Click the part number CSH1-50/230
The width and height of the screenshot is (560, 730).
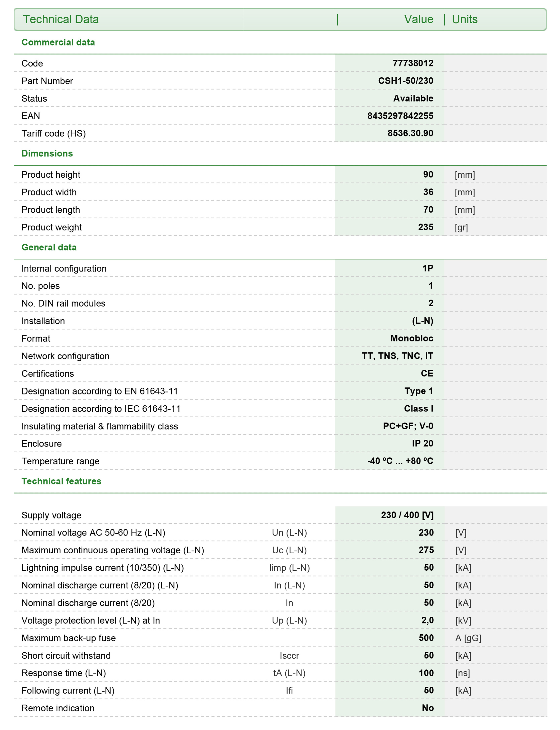pyautogui.click(x=406, y=81)
